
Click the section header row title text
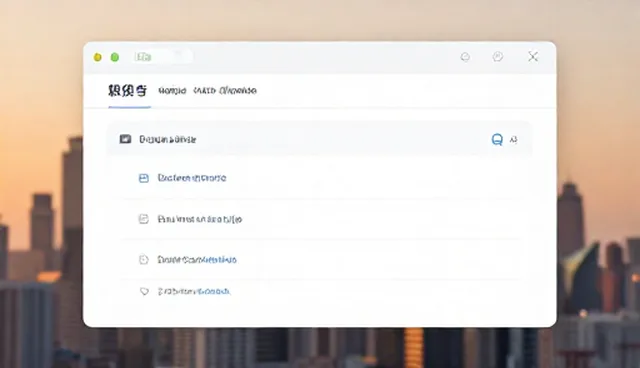tap(168, 140)
